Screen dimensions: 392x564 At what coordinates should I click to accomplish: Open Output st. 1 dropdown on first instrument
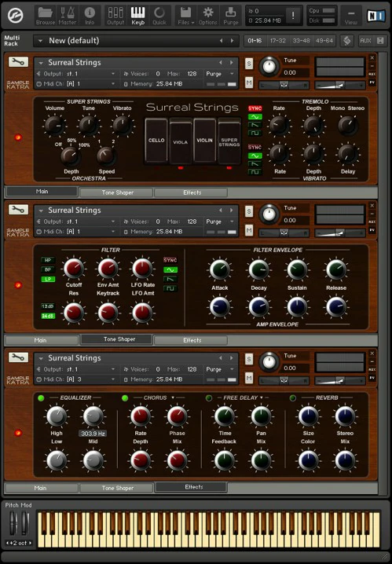click(x=113, y=74)
